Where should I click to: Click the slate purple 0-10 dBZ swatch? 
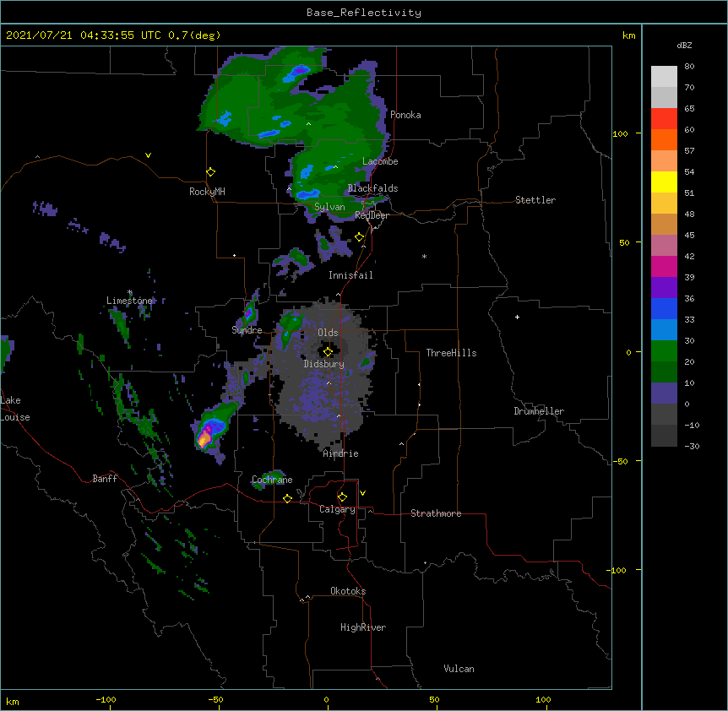point(664,393)
